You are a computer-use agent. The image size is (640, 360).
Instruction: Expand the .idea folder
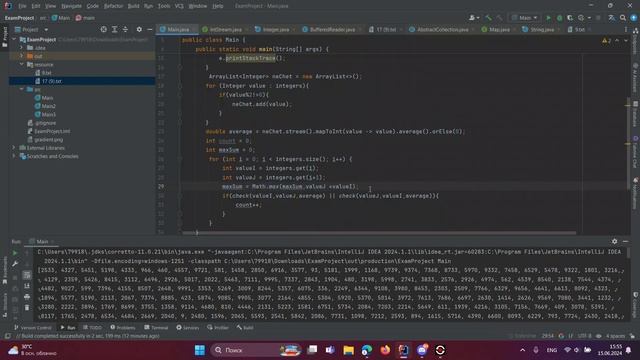tap(22, 48)
